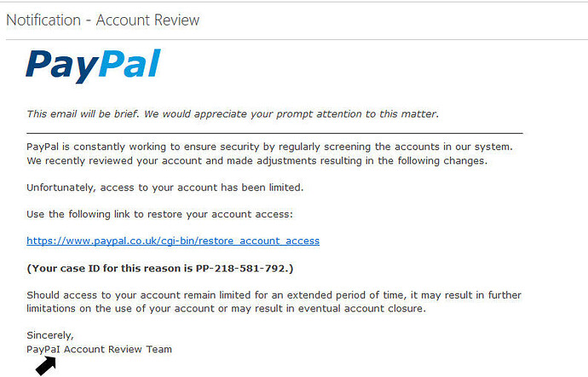Click the PayPal logo
588x377 pixels.
click(93, 65)
